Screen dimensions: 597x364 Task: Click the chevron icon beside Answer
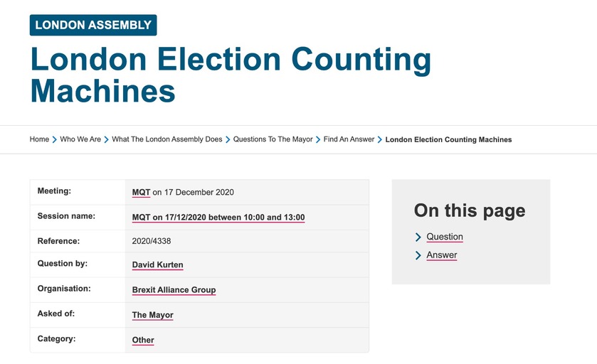(418, 255)
